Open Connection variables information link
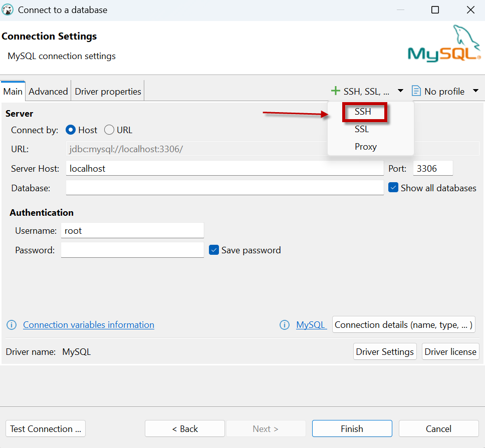The width and height of the screenshot is (485, 448). click(89, 325)
